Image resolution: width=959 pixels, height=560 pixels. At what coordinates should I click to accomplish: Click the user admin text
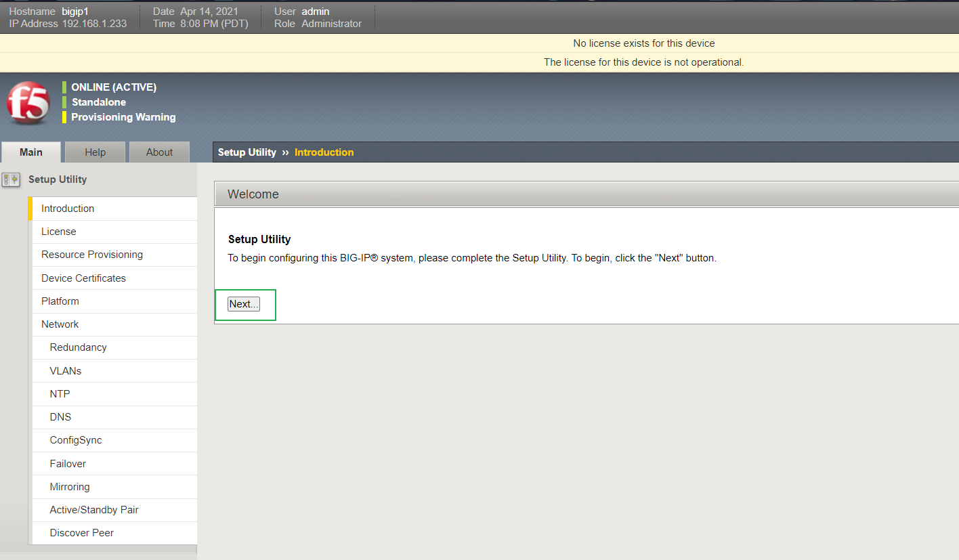click(316, 12)
